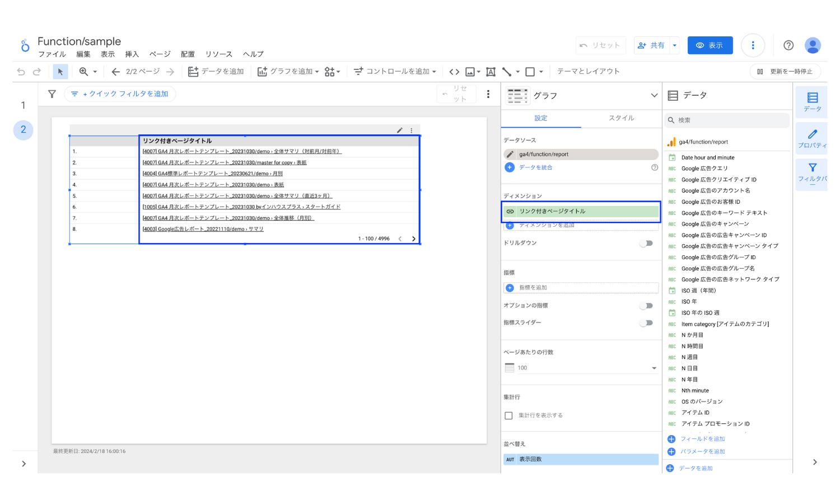Screen dimensions: 840x504
Task: Click the redo arrow icon
Action: pyautogui.click(x=37, y=72)
